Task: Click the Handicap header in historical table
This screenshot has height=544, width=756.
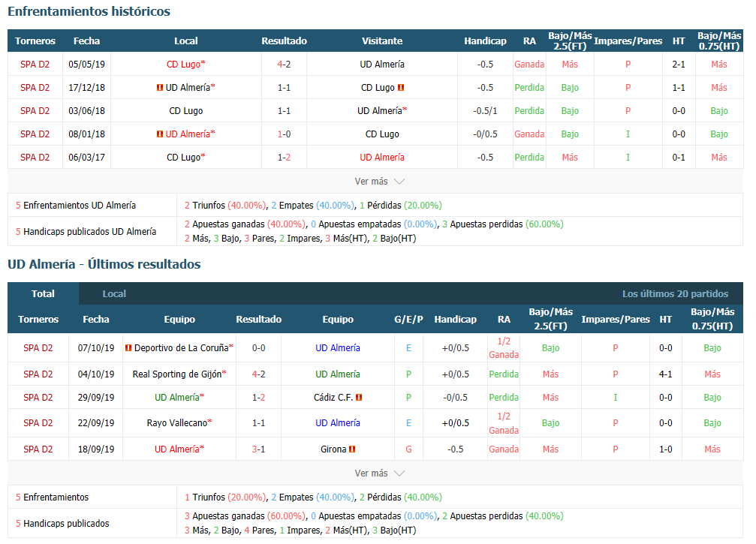Action: [x=485, y=41]
